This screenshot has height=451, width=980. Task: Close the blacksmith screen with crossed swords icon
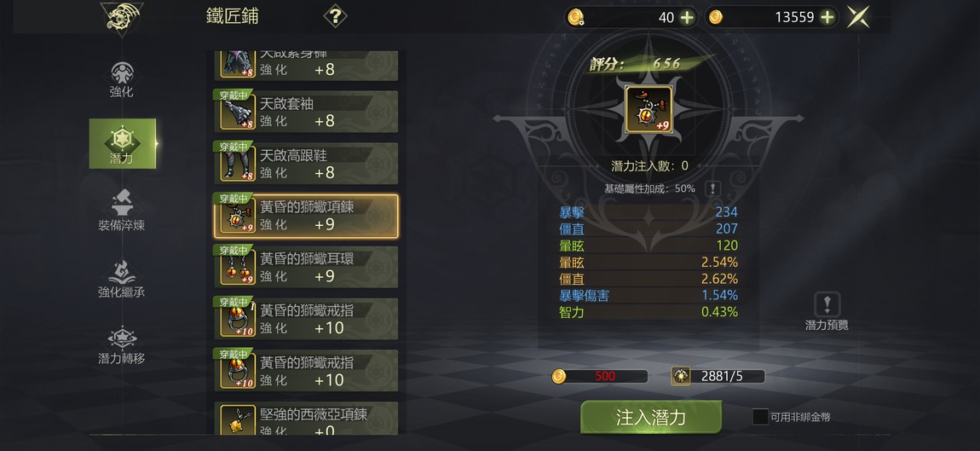858,17
